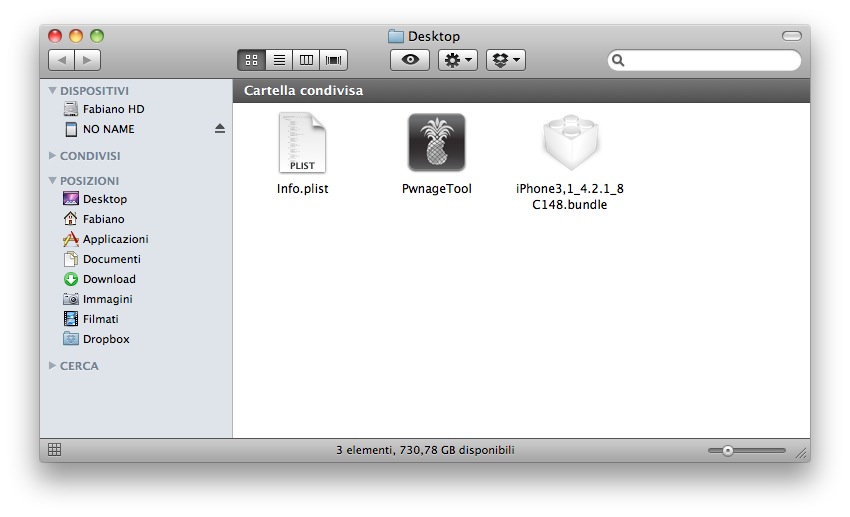
Task: Expand the CONDIVISI sidebar section
Action: pos(53,156)
